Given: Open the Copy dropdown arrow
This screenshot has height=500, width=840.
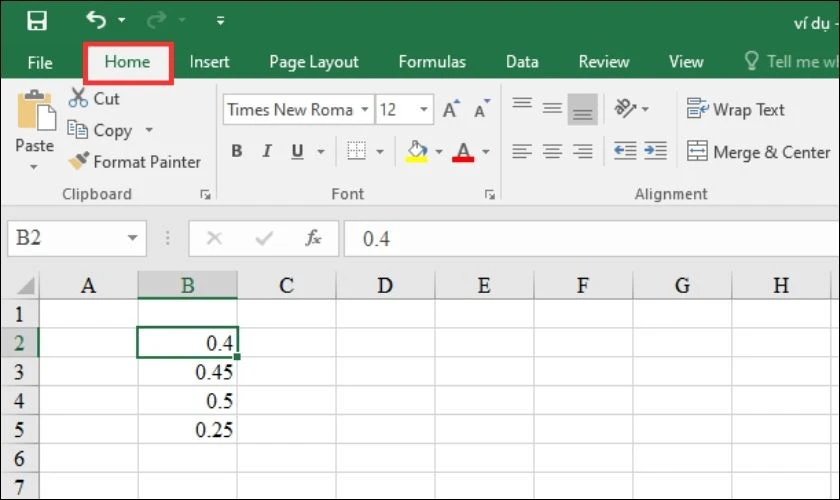Looking at the screenshot, I should (149, 130).
